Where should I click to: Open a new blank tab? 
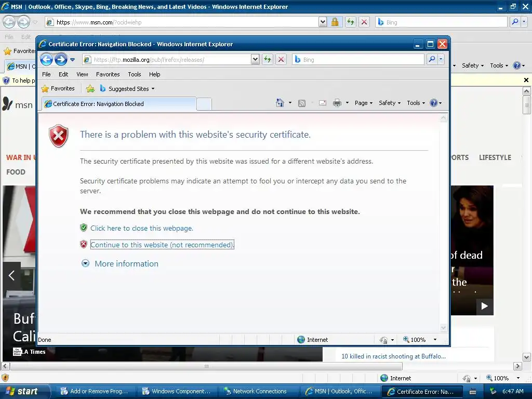click(x=204, y=104)
